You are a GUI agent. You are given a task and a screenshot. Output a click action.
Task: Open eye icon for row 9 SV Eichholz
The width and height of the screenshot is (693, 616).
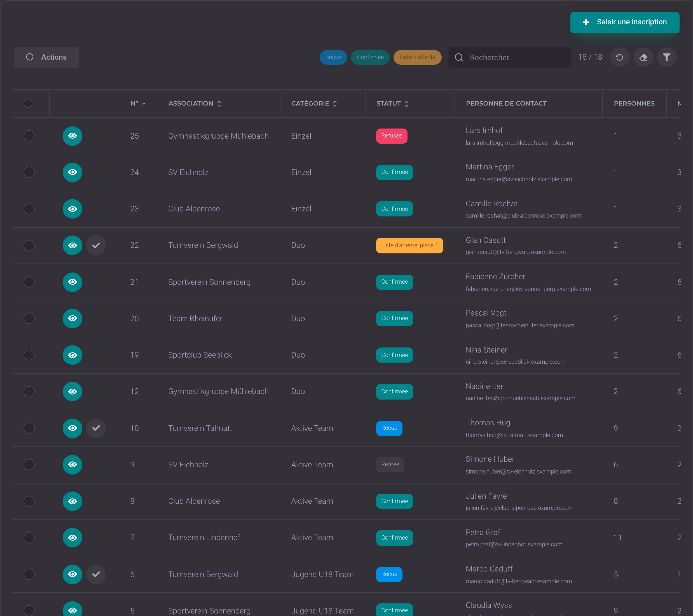coord(72,465)
